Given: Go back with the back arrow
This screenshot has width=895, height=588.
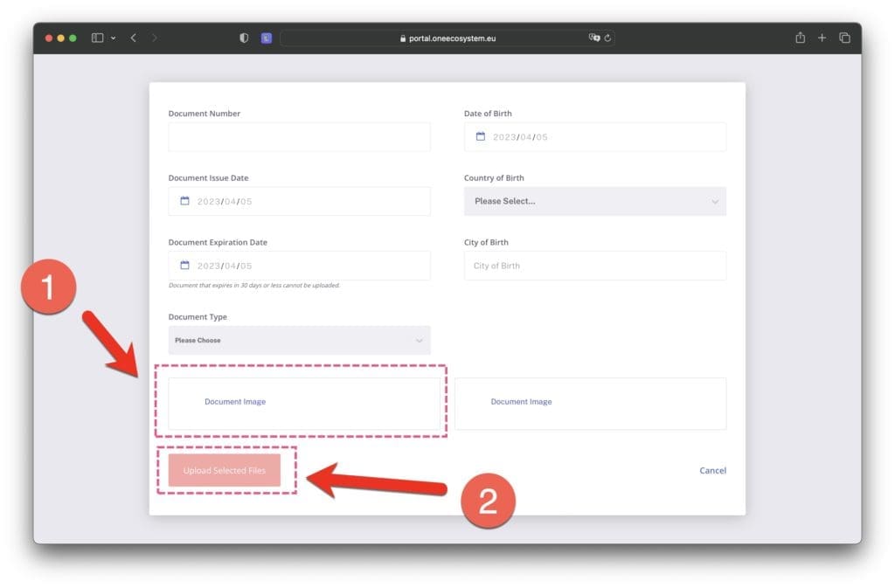Looking at the screenshot, I should coord(133,38).
